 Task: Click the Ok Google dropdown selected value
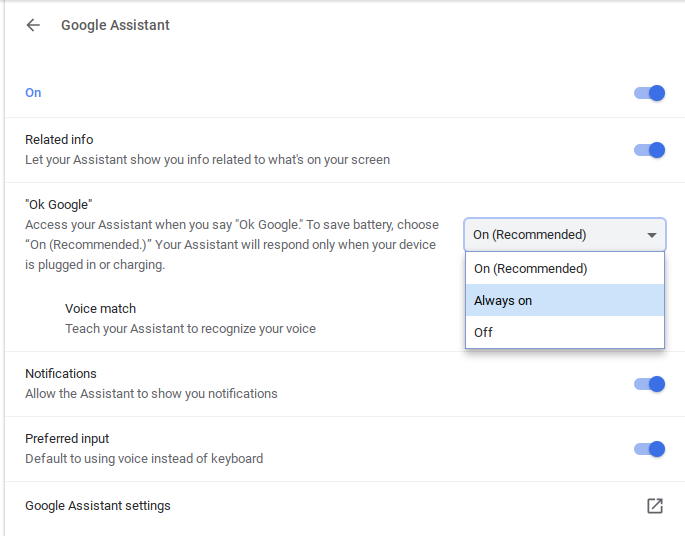(x=530, y=235)
